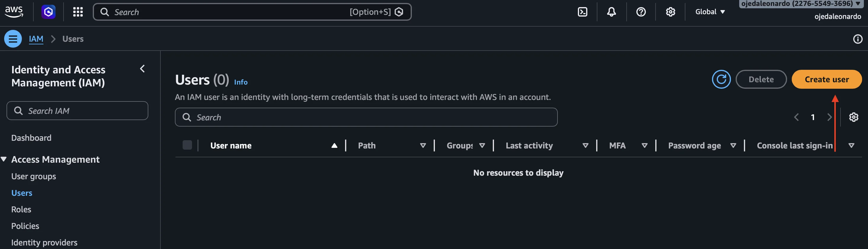Viewport: 868px width, 249px height.
Task: Open the info panel icon at right
Action: [x=858, y=39]
